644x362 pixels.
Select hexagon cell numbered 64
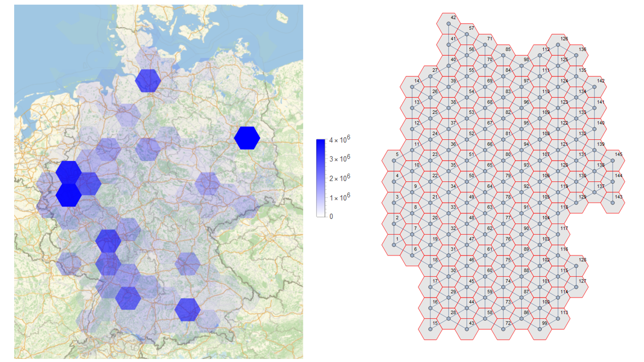coord(485,192)
